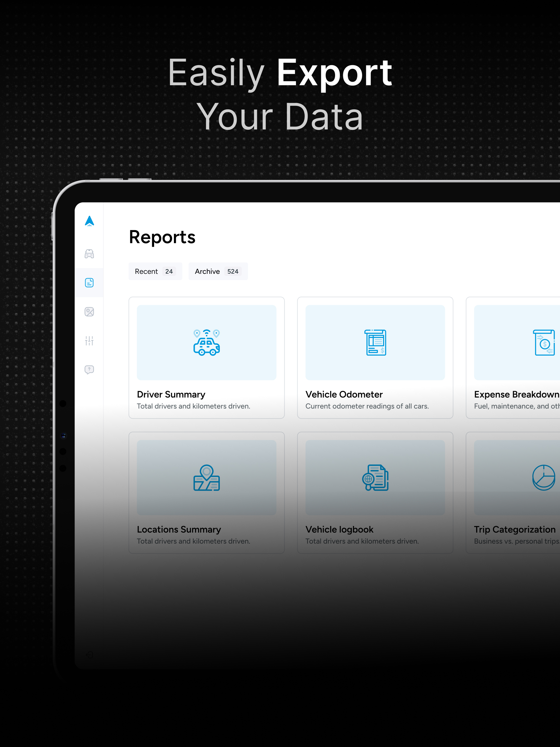The image size is (560, 747).
Task: Open the Vehicle Odometer report title
Action: pos(344,394)
